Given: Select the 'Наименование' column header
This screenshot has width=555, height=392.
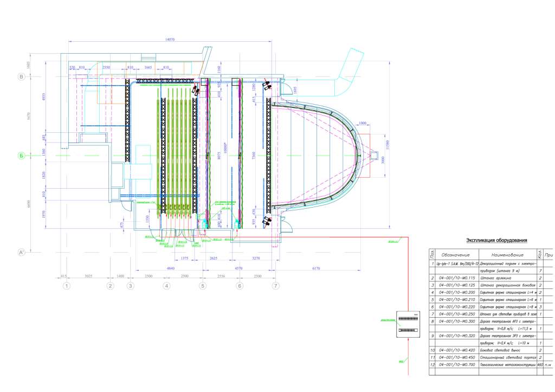Looking at the screenshot, I should click(x=507, y=255).
